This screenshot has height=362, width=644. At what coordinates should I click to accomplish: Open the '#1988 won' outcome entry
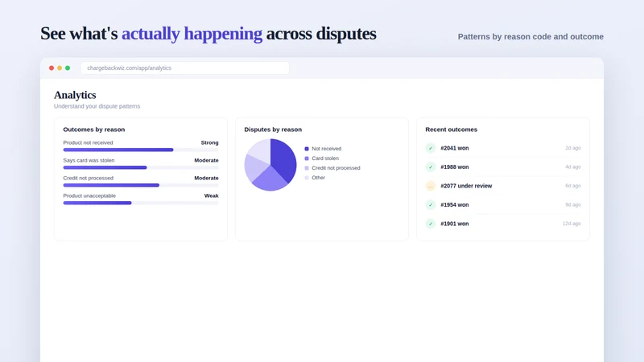coord(503,167)
